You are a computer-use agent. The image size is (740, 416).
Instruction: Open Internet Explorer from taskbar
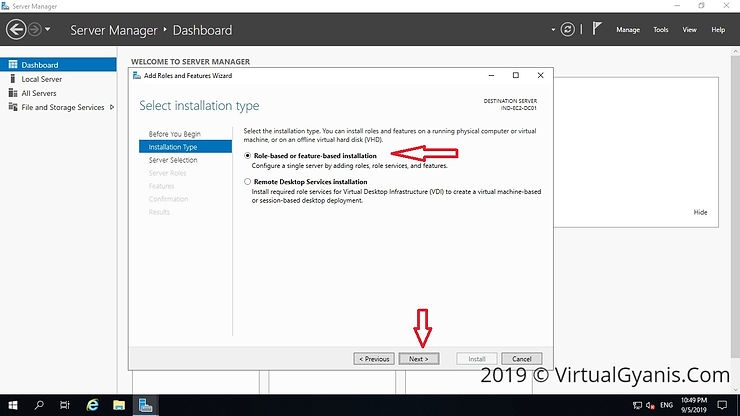(92, 405)
